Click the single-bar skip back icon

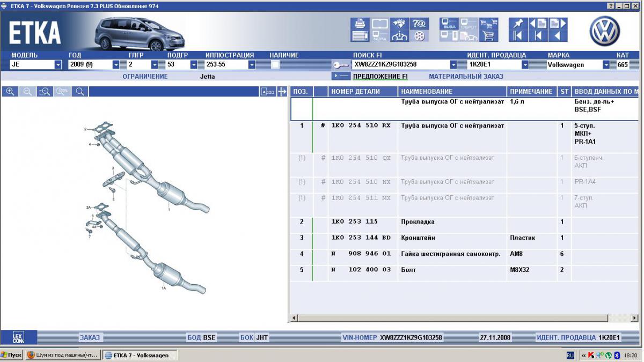pyautogui.click(x=538, y=36)
